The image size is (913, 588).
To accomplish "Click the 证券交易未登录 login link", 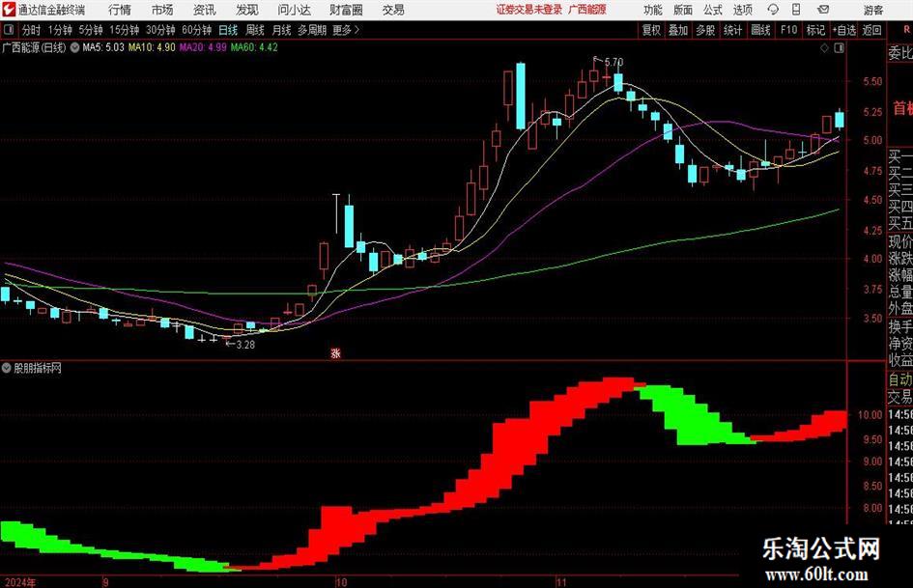I will (x=529, y=10).
